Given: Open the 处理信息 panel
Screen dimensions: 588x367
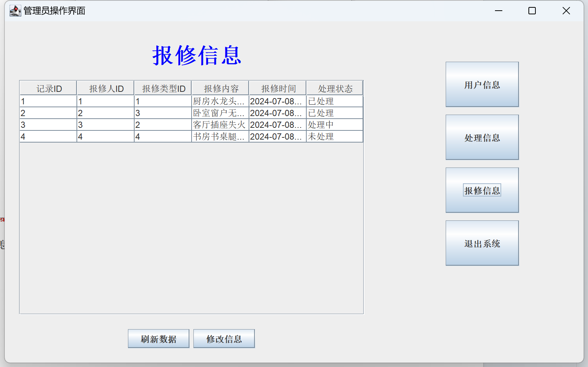Looking at the screenshot, I should pos(482,137).
